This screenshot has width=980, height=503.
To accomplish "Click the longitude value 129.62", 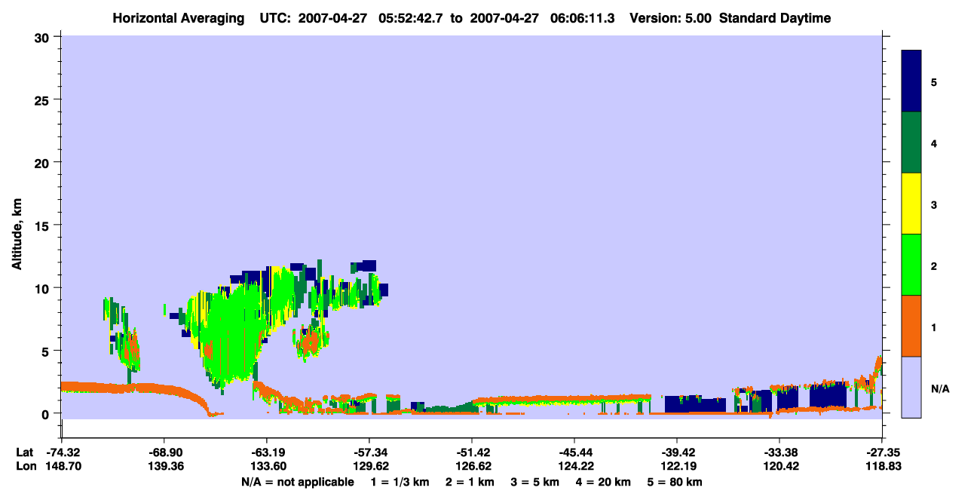I will pos(369,466).
